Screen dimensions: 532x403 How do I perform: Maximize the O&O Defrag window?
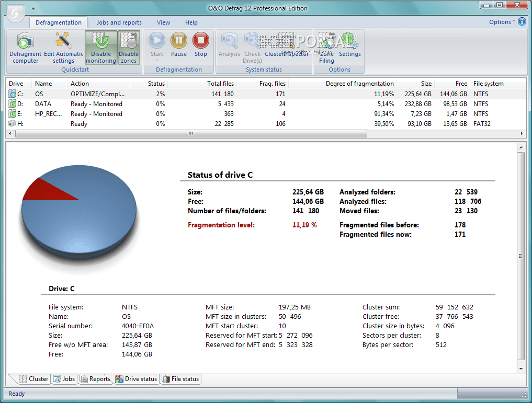pyautogui.click(x=500, y=5)
